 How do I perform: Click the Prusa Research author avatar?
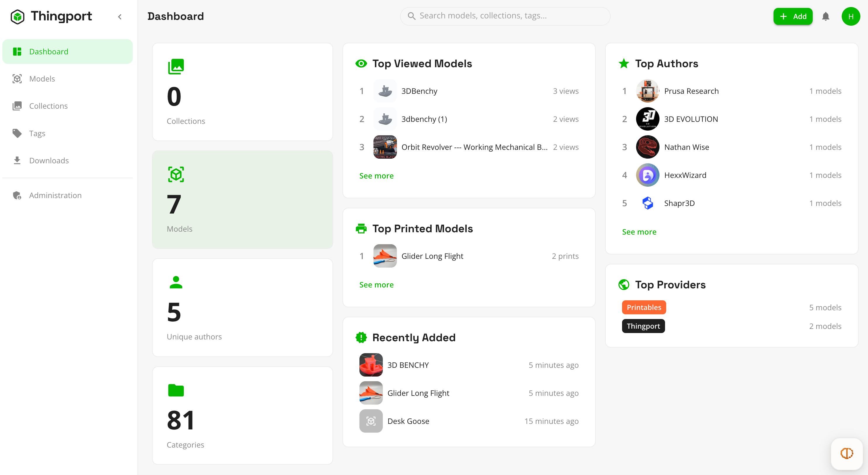(647, 91)
